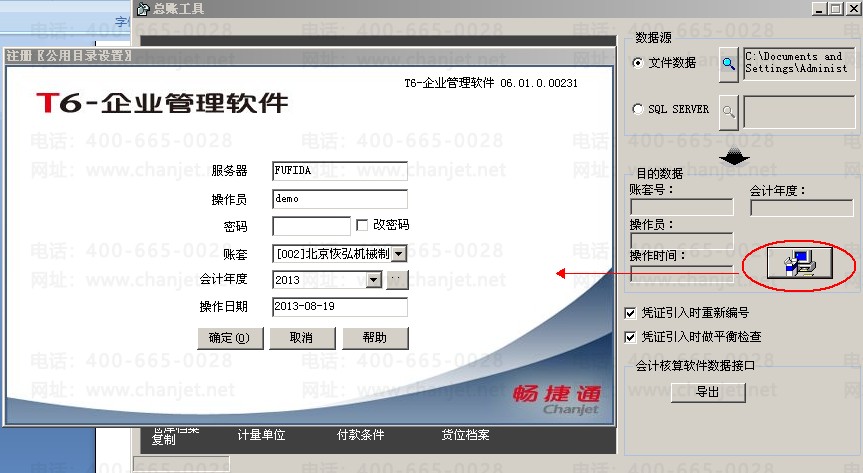Click the 操作员 field containing demo
Viewport: 863px width, 473px height.
[340, 199]
